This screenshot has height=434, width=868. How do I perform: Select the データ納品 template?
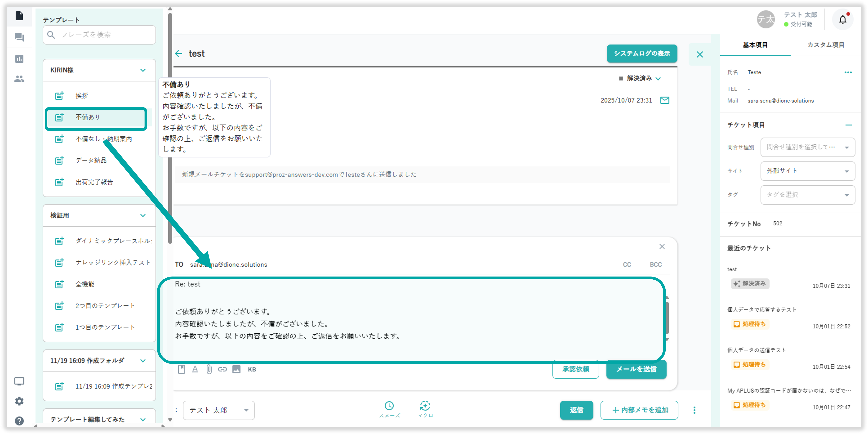pyautogui.click(x=91, y=161)
